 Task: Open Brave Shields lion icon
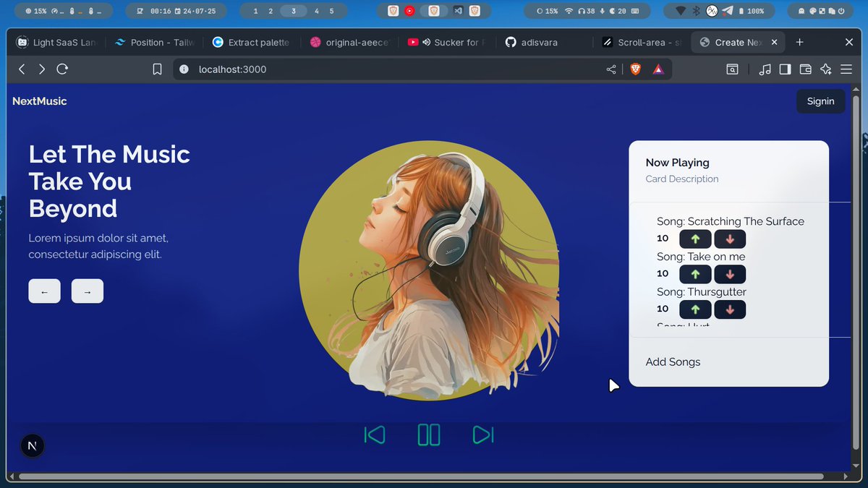pos(635,69)
